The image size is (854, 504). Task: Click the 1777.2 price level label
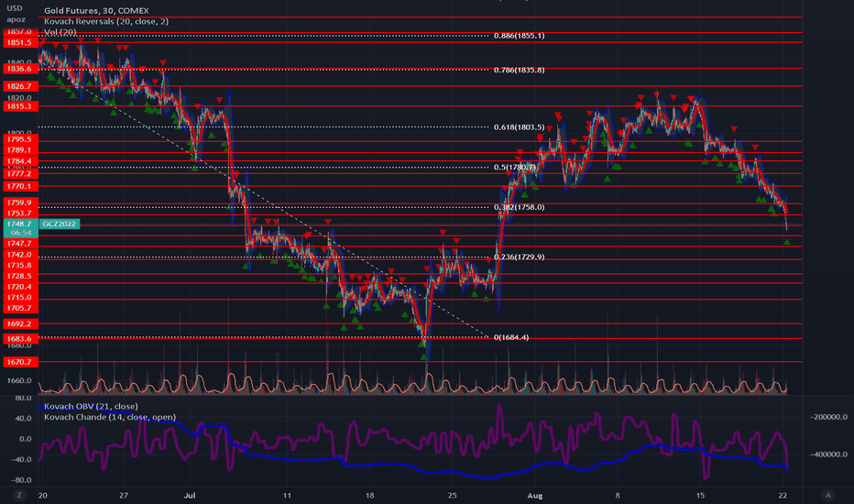[x=21, y=174]
